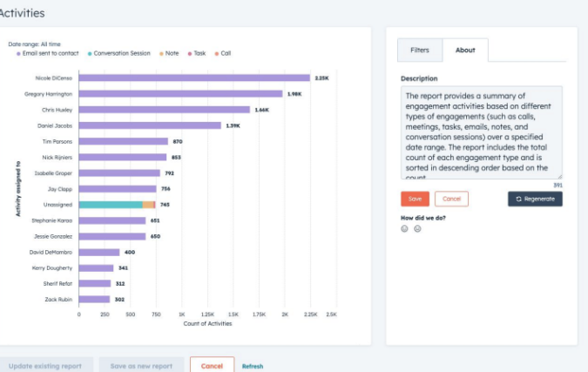Click Gregory Harrington's bar
Image resolution: width=588 pixels, height=372 pixels.
tap(180, 94)
